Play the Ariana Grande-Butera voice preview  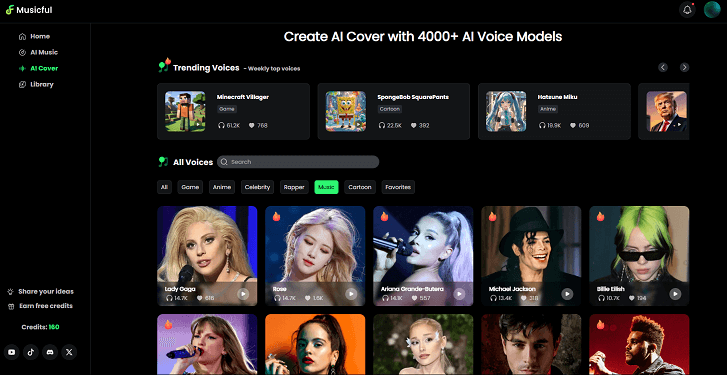coord(459,293)
